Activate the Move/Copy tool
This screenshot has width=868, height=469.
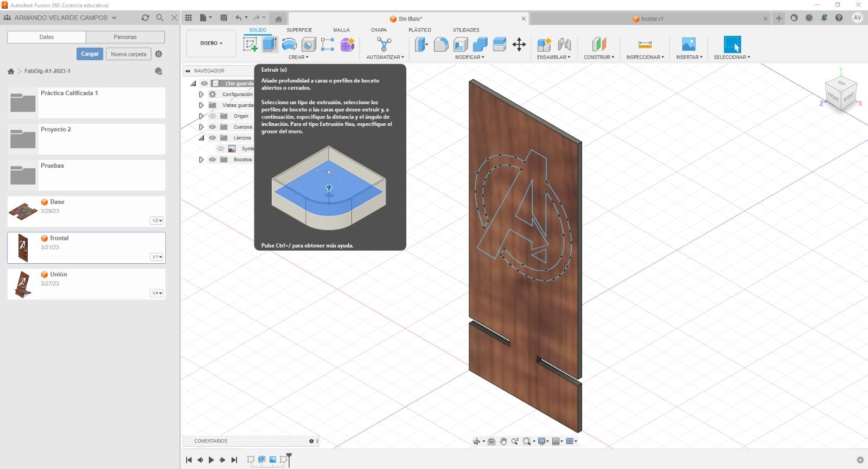[x=519, y=45]
